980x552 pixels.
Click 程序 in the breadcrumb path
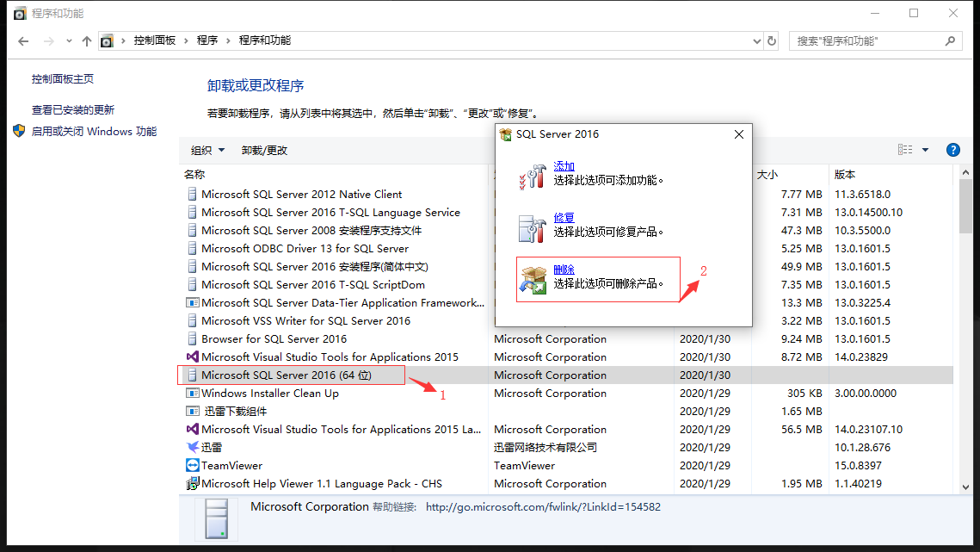tap(206, 40)
